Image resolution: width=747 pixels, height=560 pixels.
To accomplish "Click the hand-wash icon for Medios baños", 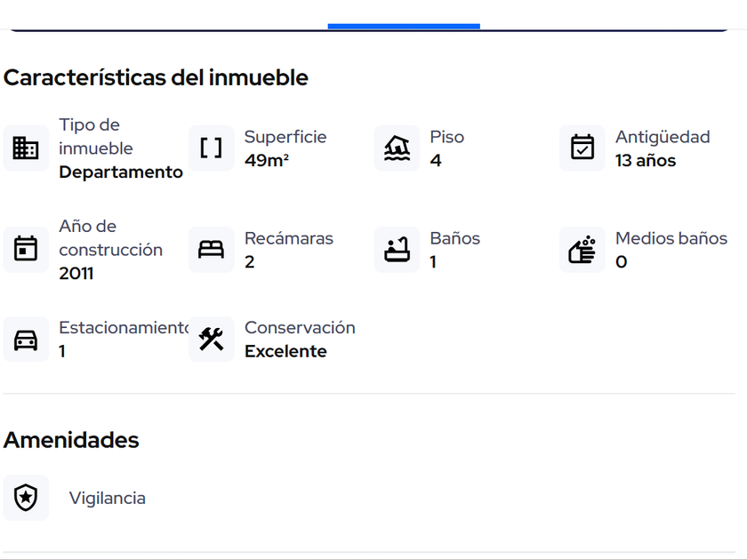I will click(582, 250).
